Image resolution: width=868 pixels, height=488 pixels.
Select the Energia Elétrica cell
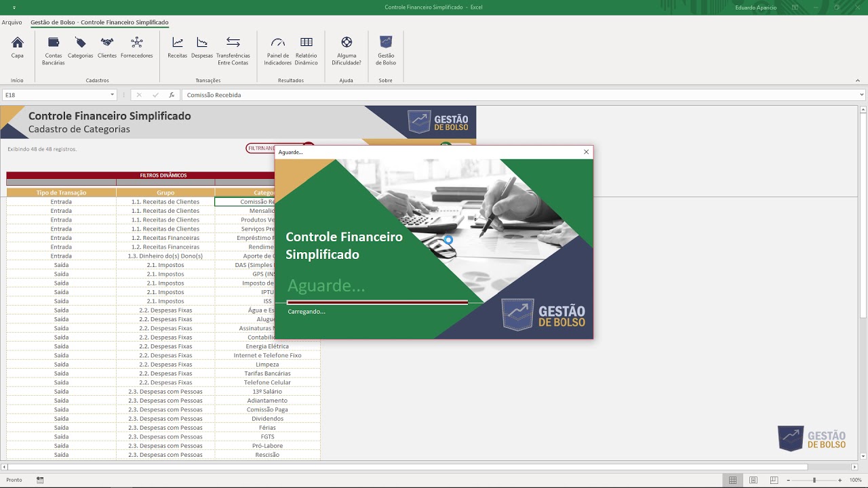(267, 346)
